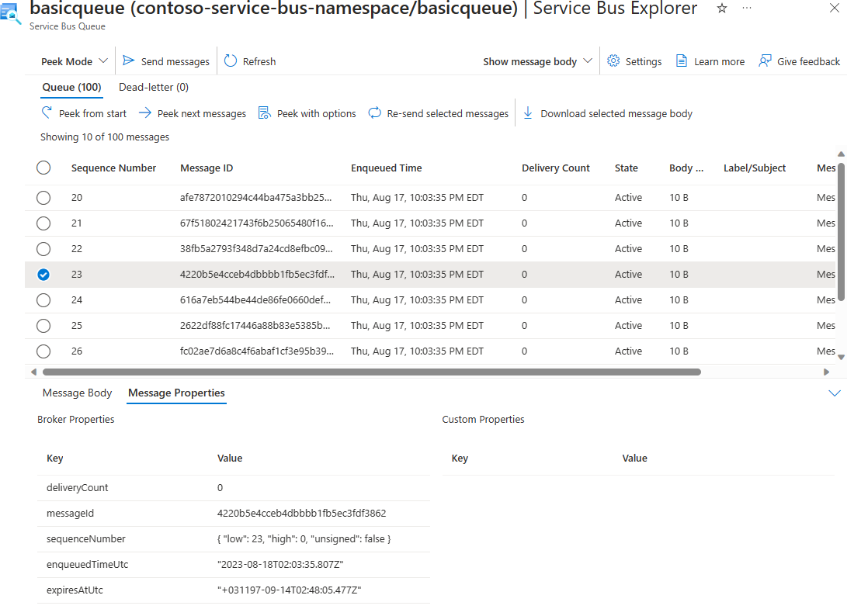Select the message with sequence number 26

coord(43,351)
